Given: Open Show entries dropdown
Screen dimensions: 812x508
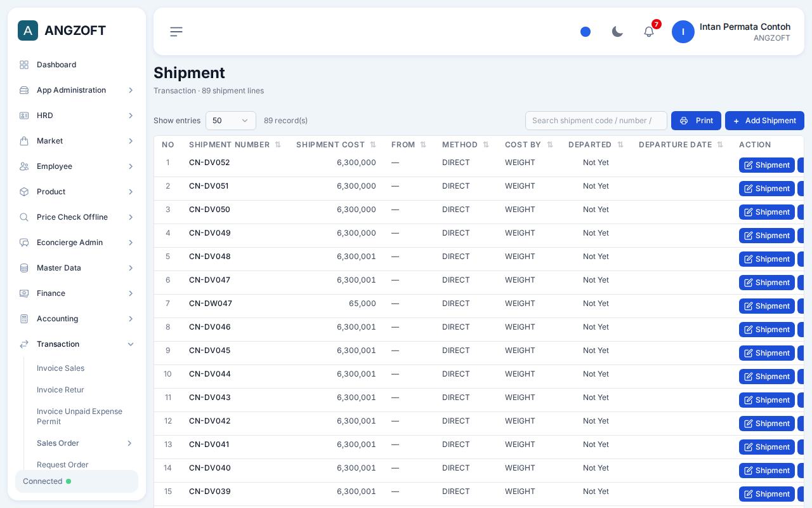Looking at the screenshot, I should [231, 121].
